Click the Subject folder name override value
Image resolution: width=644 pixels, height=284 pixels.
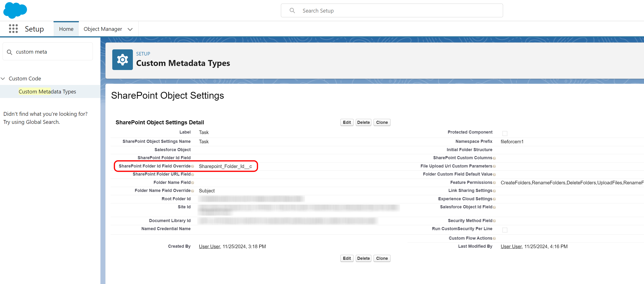point(207,191)
